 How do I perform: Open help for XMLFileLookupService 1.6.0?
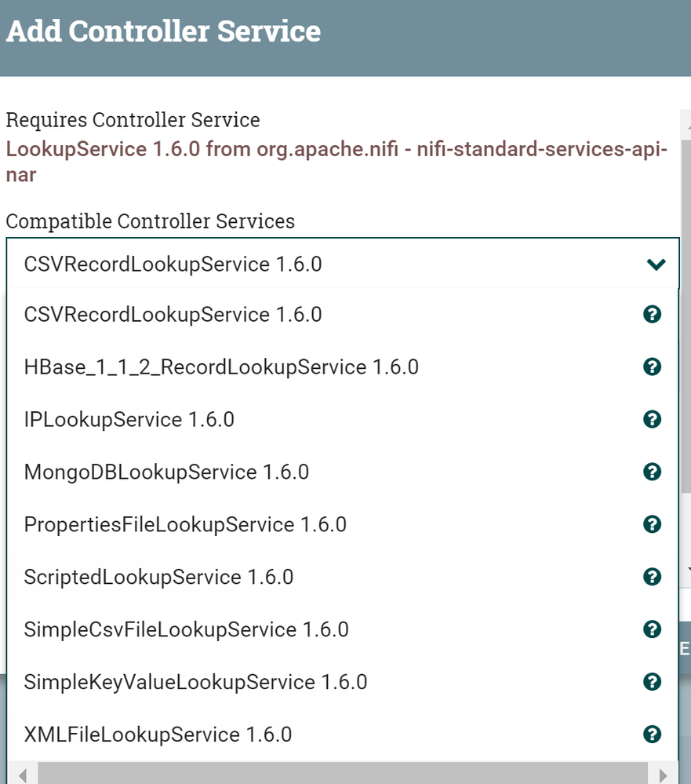(652, 734)
